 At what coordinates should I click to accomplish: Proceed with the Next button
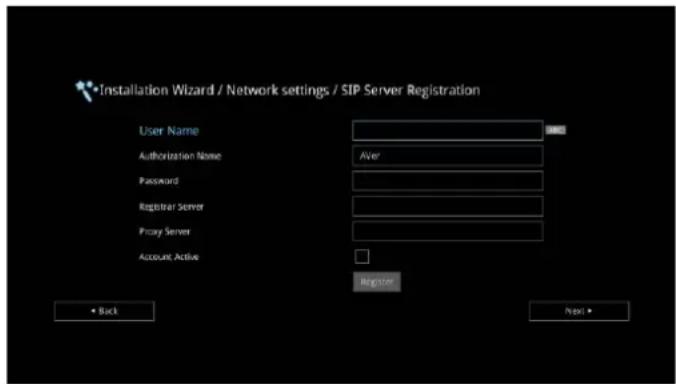pyautogui.click(x=579, y=311)
